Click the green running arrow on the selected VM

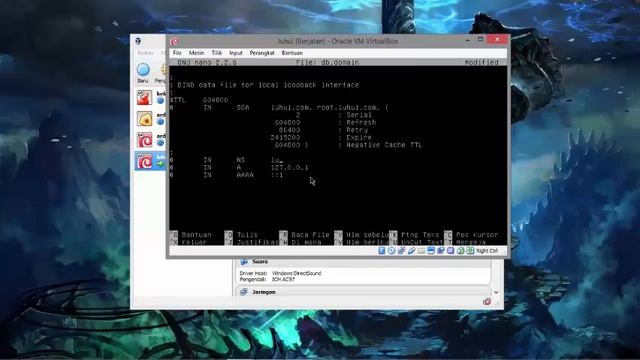(160, 164)
